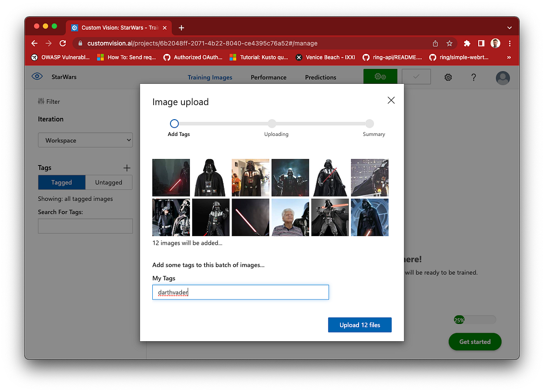Click the Search For Tags field
This screenshot has height=392, width=544.
pyautogui.click(x=85, y=226)
